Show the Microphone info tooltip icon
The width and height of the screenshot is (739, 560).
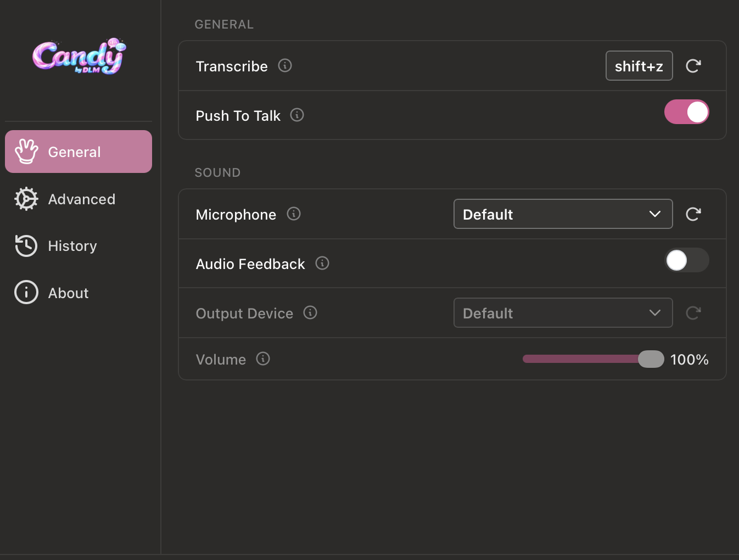(x=294, y=214)
